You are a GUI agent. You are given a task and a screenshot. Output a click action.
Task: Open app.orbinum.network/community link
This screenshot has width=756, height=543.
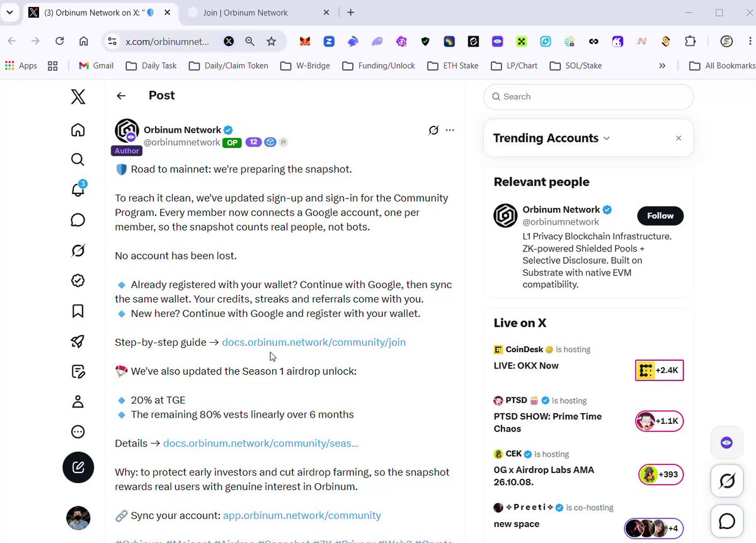click(x=302, y=515)
